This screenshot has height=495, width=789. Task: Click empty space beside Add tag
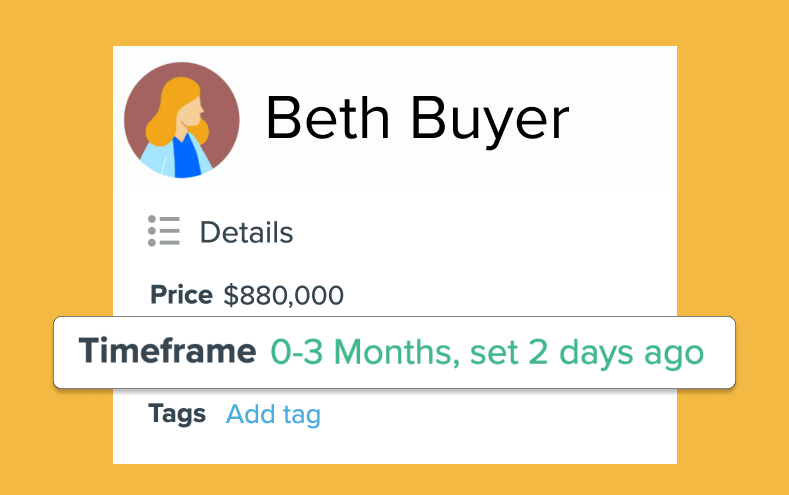coord(500,414)
